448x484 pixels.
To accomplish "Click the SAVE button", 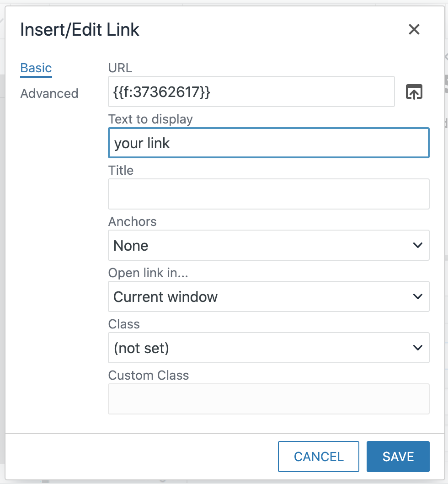I will click(x=397, y=456).
